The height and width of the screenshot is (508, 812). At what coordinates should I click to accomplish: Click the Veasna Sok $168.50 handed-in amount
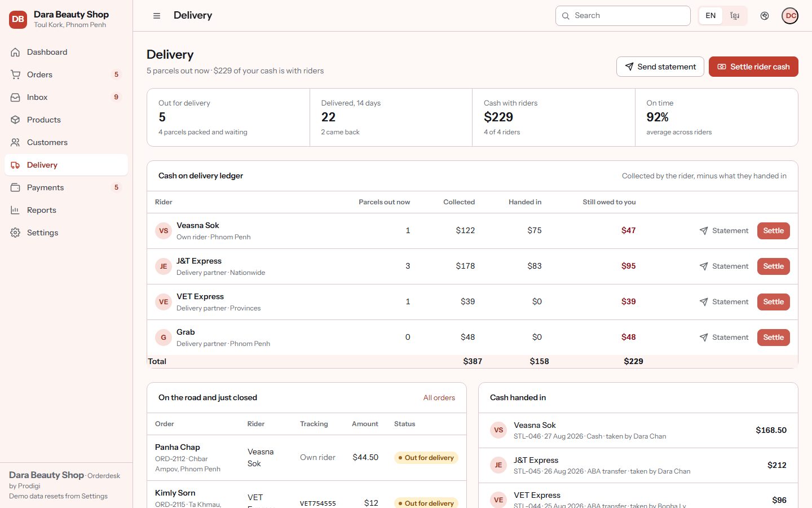771,430
